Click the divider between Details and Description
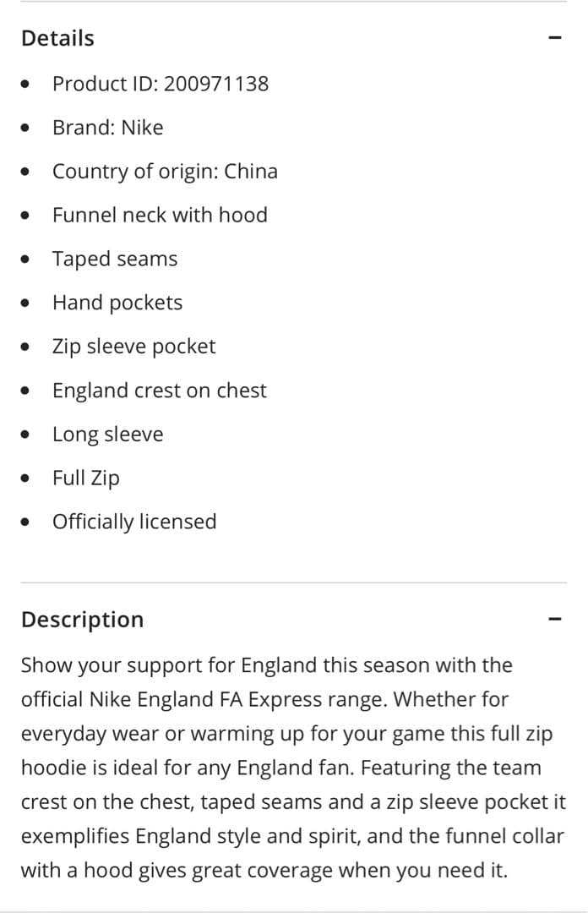Screen dimensions: 588x913 point(294,581)
